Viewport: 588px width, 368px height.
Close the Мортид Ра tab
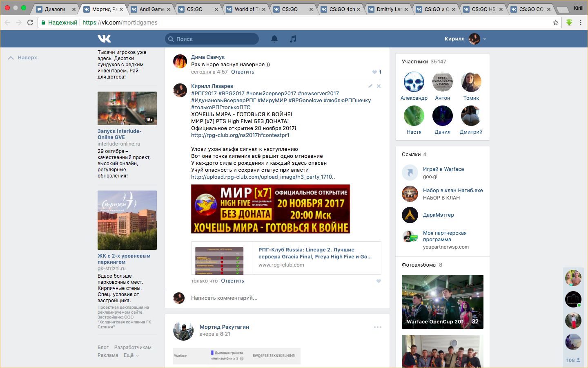pos(121,9)
